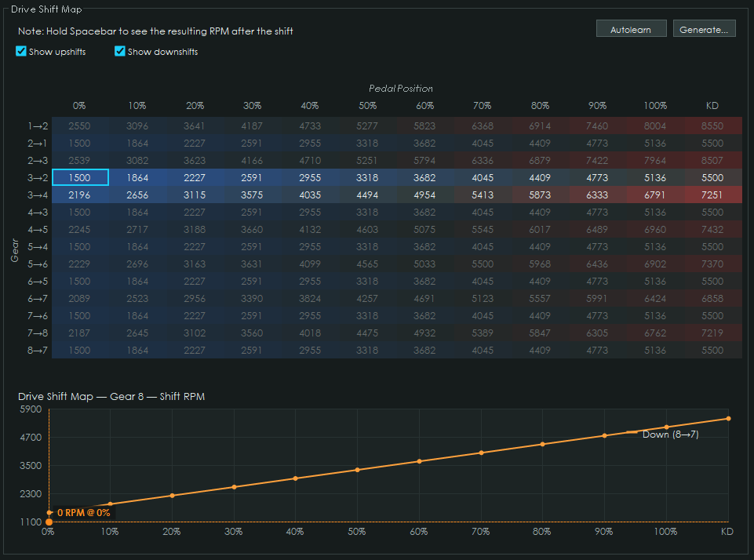
Task: Select the 0% pedal position column header
Action: point(79,106)
